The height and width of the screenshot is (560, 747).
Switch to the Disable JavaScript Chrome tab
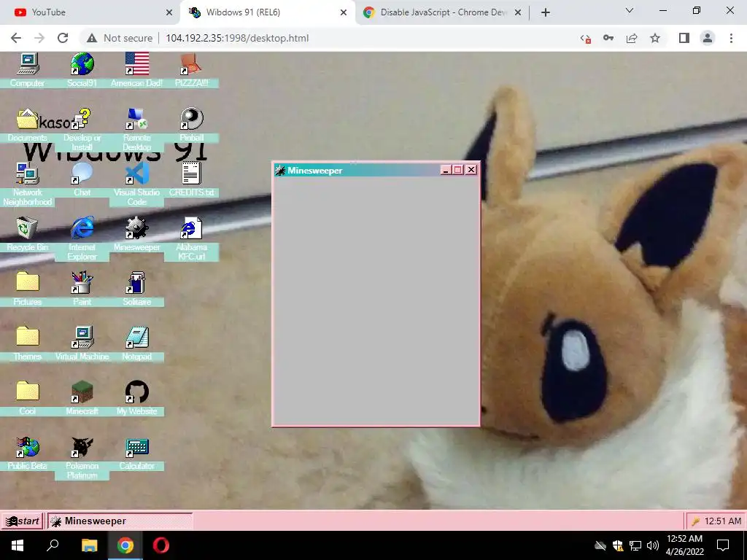pos(442,12)
